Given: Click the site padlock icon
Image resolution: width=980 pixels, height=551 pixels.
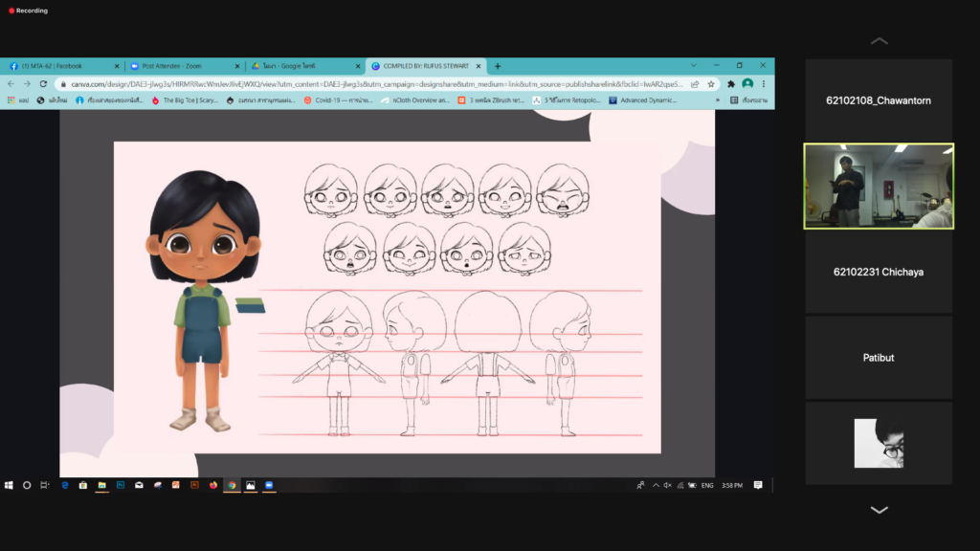Looking at the screenshot, I should [x=63, y=84].
